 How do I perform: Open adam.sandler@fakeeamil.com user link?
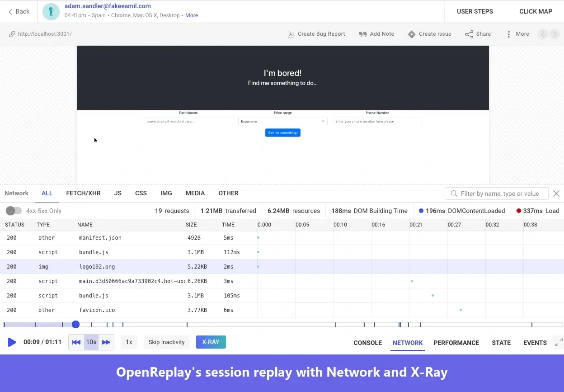click(x=108, y=6)
